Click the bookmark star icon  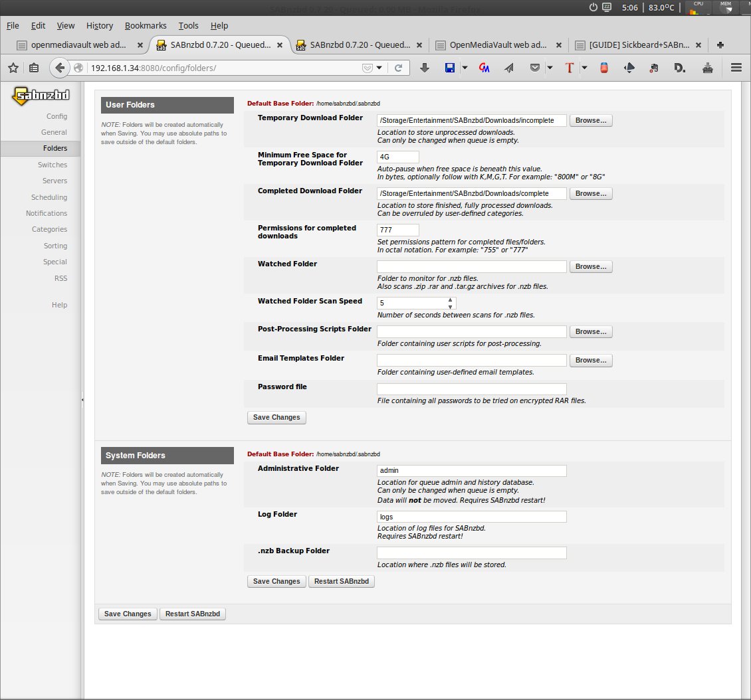coord(13,68)
